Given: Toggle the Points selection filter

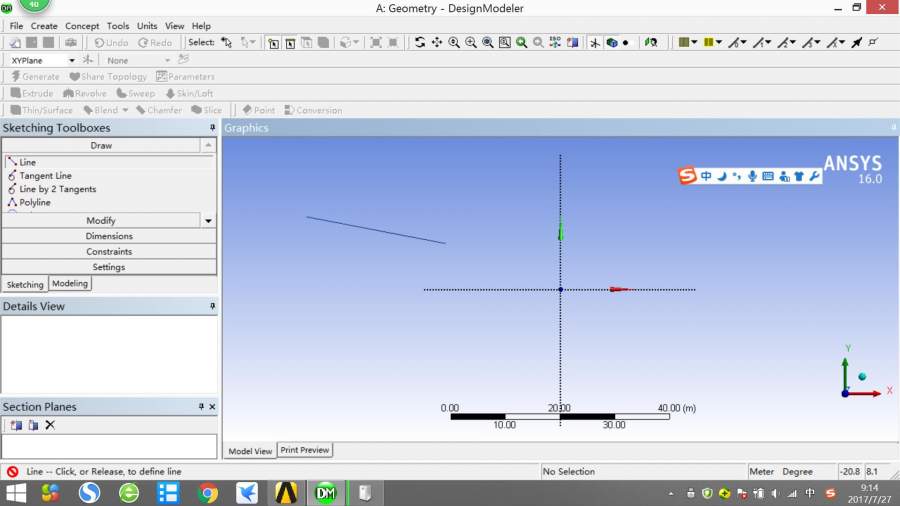Looking at the screenshot, I should 274,43.
